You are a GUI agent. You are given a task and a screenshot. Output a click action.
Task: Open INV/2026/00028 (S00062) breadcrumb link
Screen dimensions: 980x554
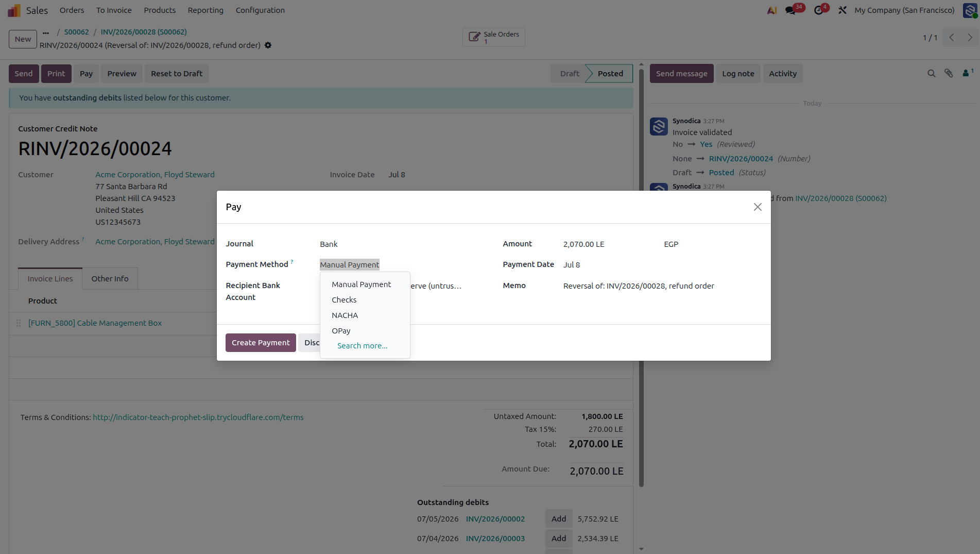tap(144, 32)
